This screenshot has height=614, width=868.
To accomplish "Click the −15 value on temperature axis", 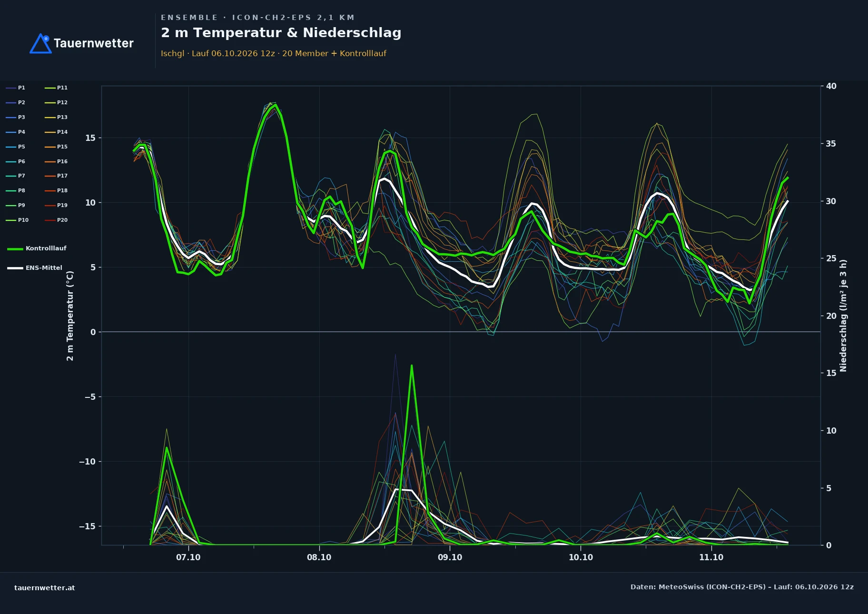I will 87,526.
